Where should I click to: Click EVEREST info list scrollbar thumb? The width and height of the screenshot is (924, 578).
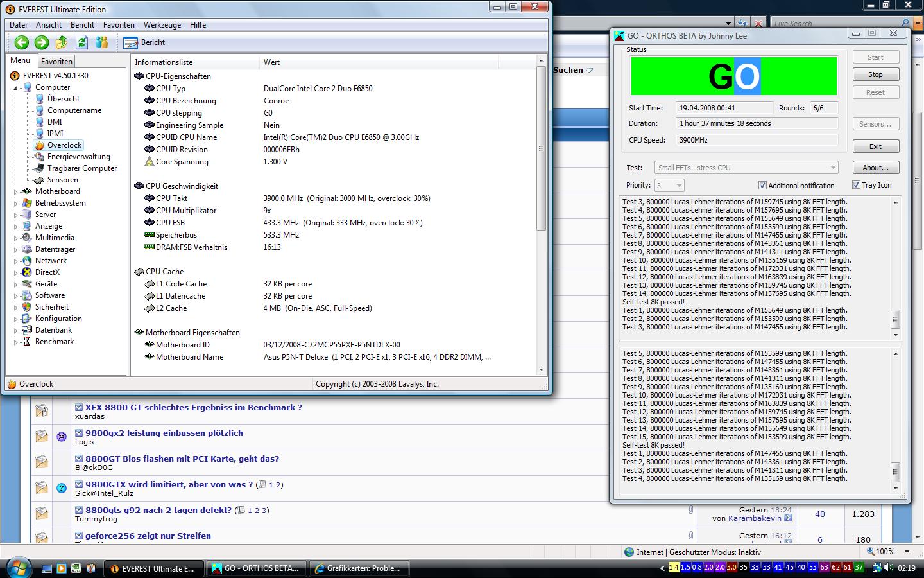pyautogui.click(x=540, y=148)
